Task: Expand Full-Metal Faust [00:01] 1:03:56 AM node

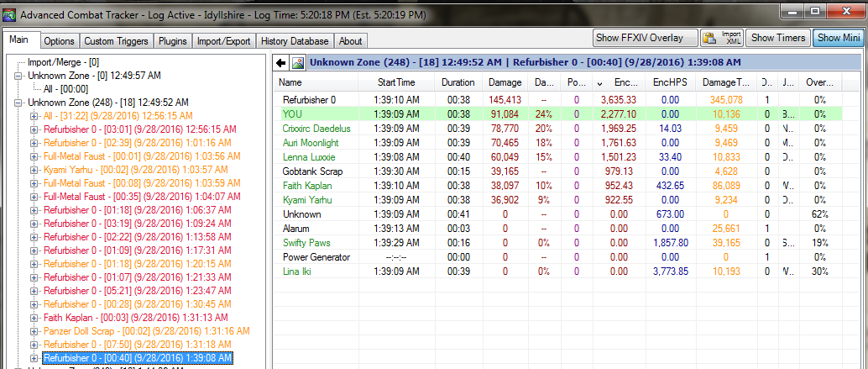Action: [x=34, y=156]
